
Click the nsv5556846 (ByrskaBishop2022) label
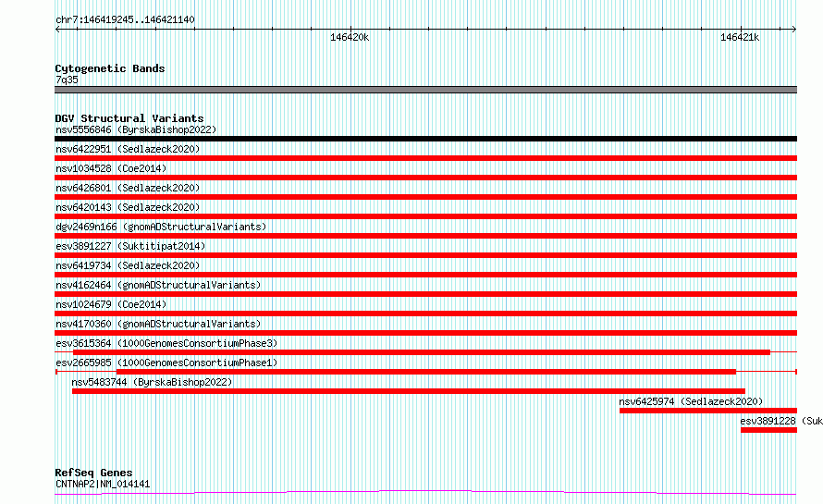click(x=136, y=129)
